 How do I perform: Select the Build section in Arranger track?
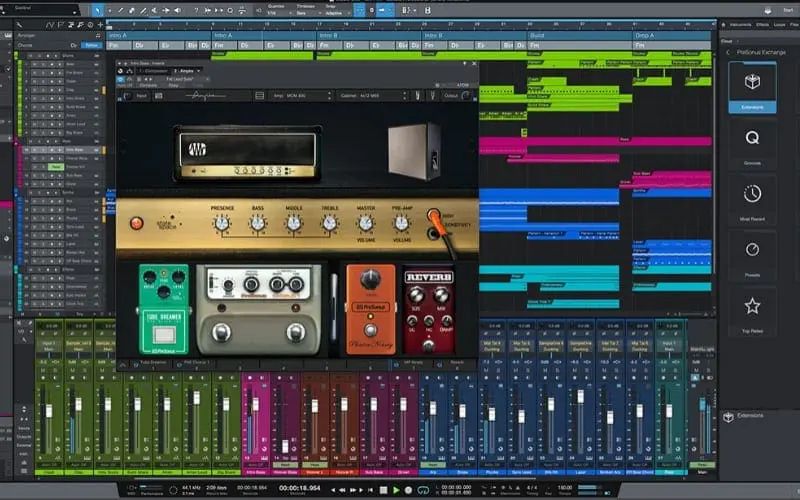(579, 36)
